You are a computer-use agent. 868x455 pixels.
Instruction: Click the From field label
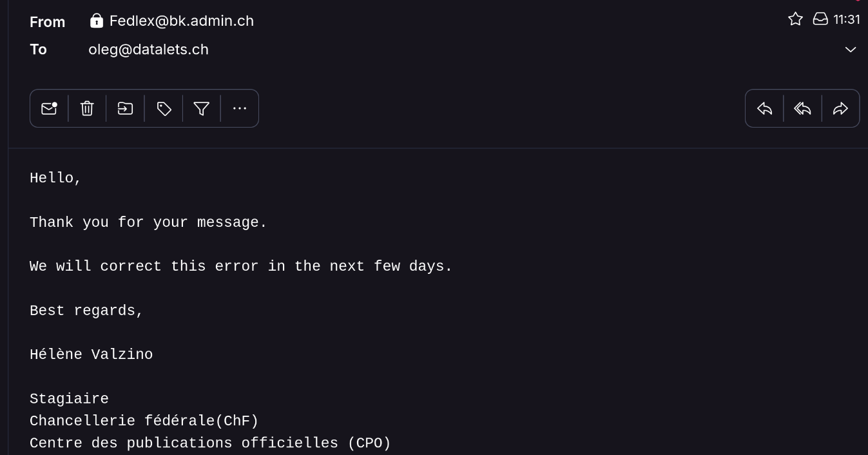48,22
